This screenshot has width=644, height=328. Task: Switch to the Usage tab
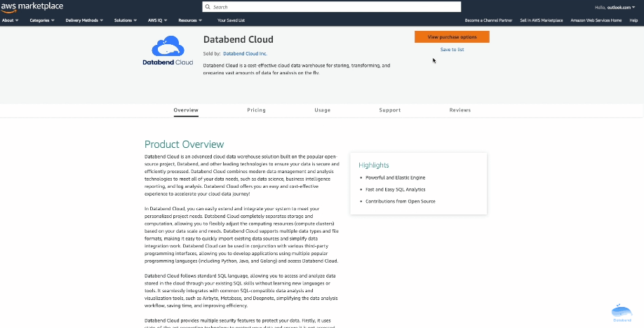pyautogui.click(x=323, y=110)
